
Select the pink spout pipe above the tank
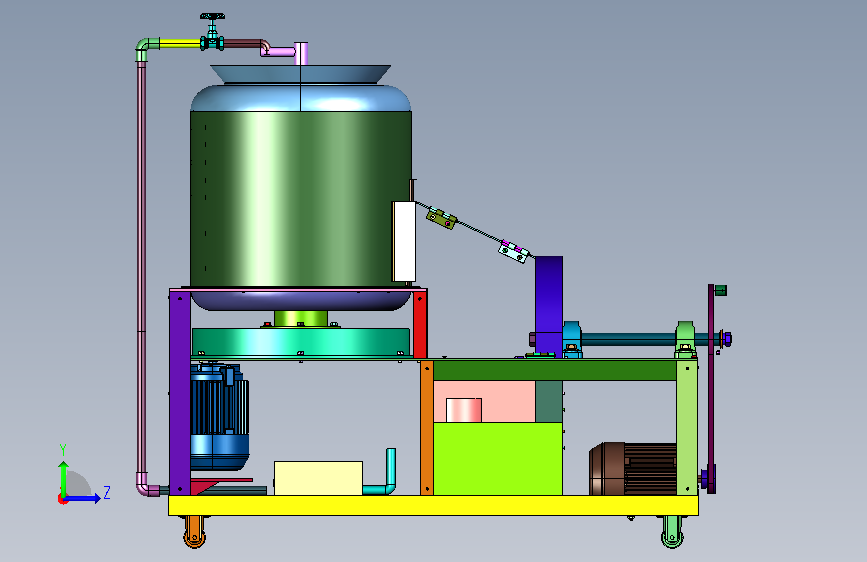coord(283,51)
